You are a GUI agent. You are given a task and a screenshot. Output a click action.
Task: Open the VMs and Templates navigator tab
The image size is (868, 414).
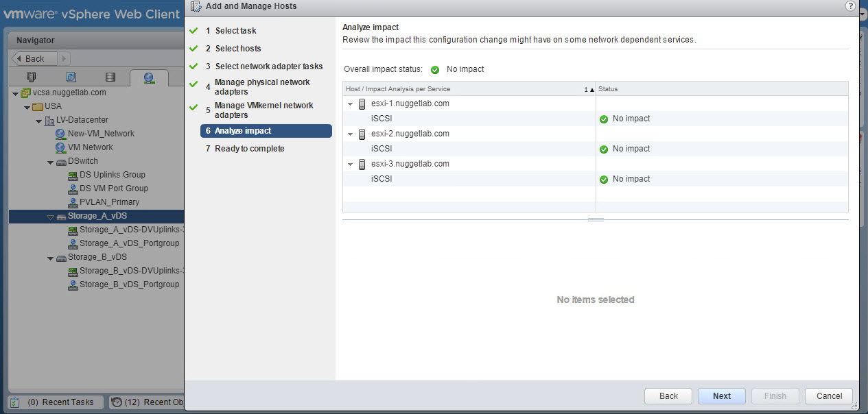click(x=71, y=77)
